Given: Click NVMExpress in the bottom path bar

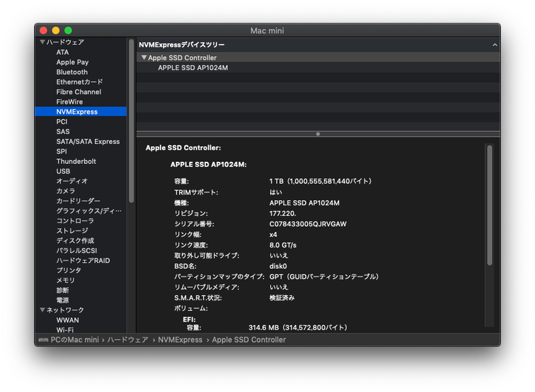Looking at the screenshot, I should tap(180, 340).
